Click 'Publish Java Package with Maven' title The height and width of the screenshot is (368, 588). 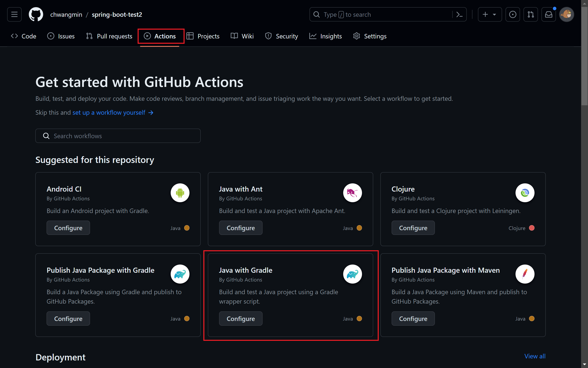446,270
